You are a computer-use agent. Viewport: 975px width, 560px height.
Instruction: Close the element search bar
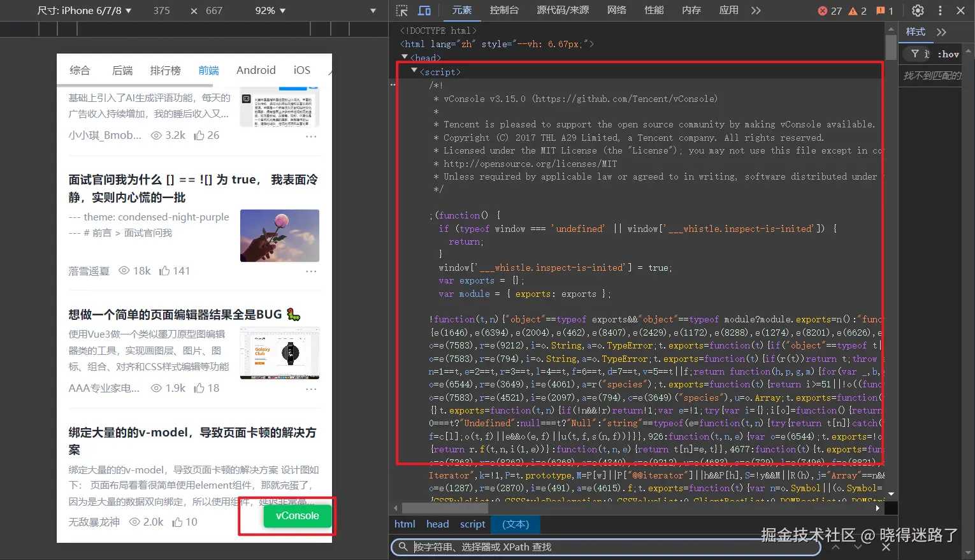click(885, 547)
